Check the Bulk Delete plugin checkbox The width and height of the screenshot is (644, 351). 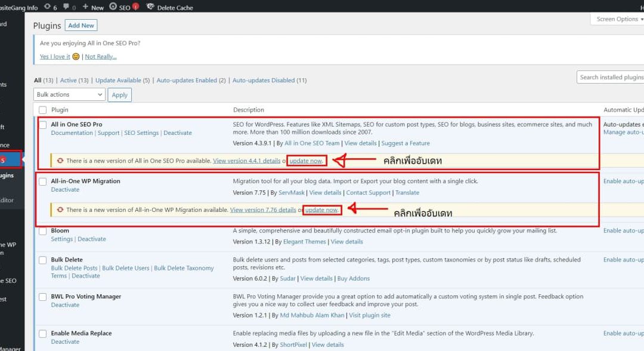click(x=43, y=260)
